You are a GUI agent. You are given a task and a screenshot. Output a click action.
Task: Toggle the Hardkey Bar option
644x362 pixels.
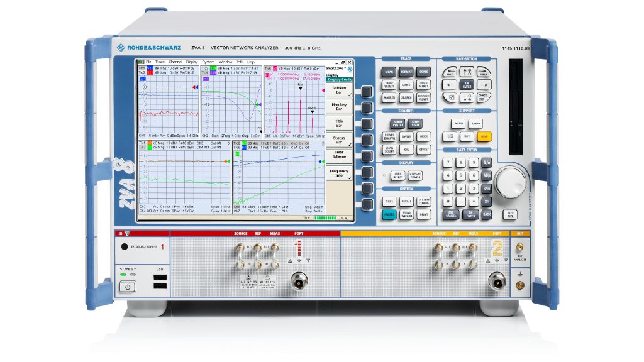(x=339, y=107)
